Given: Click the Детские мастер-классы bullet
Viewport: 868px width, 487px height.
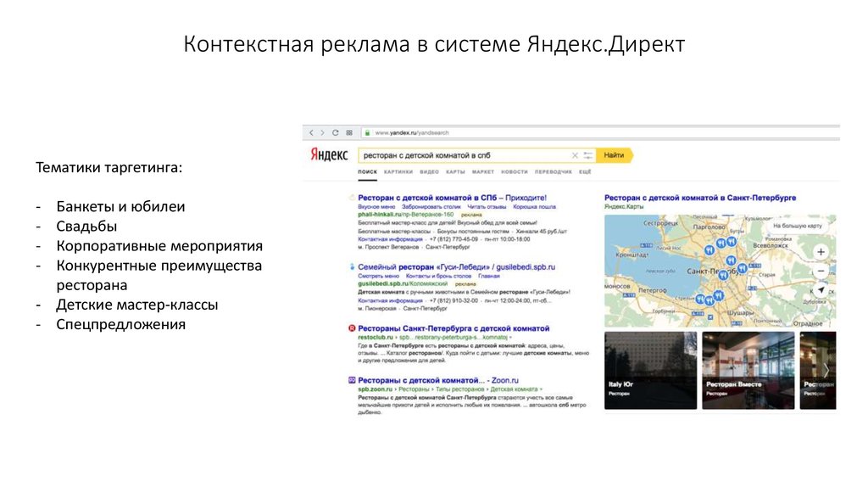Looking at the screenshot, I should coord(136,305).
